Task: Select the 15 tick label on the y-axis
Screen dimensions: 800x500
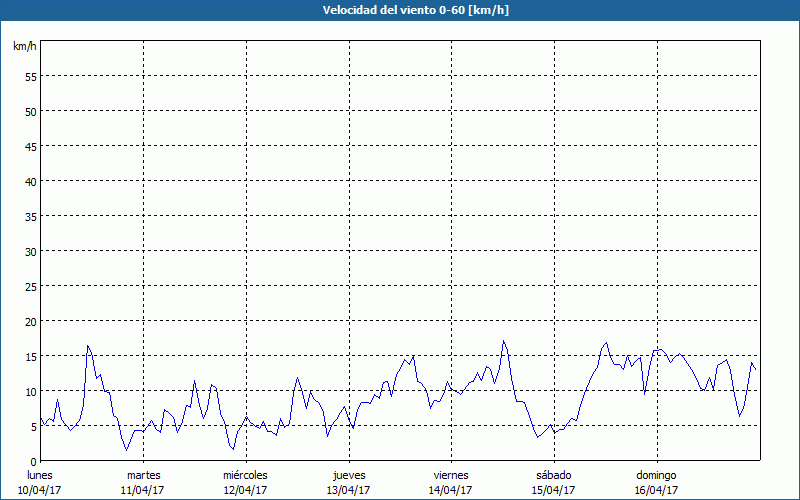Action: (30, 356)
